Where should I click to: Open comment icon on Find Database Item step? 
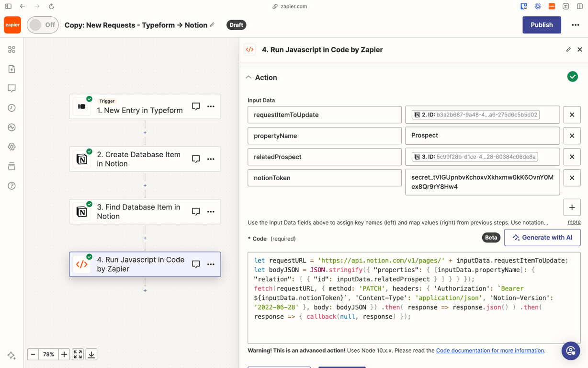[x=196, y=212]
